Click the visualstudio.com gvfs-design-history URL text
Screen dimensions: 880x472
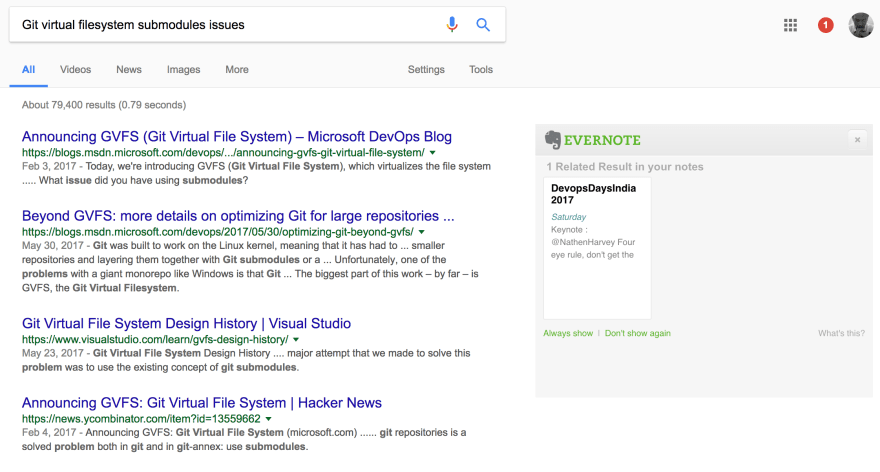tap(155, 340)
